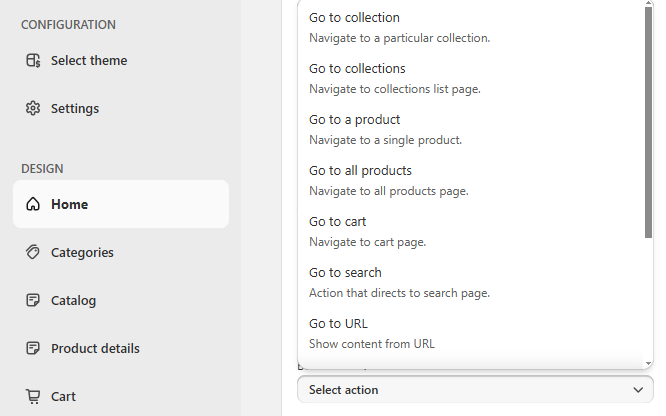This screenshot has height=416, width=666.
Task: Click 'Navigate to cart page.' description
Action: (367, 242)
